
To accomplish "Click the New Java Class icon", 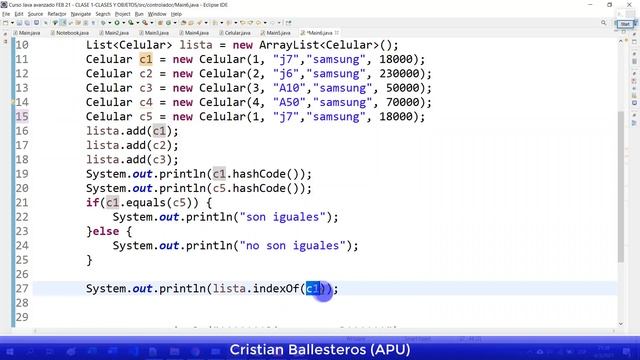I will [168, 23].
